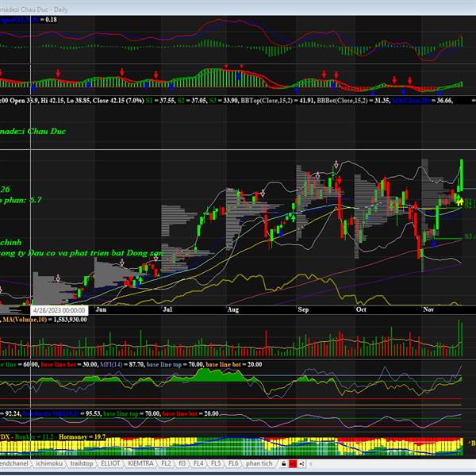
Task: Open the phan tich sheet tab
Action: 258,463
